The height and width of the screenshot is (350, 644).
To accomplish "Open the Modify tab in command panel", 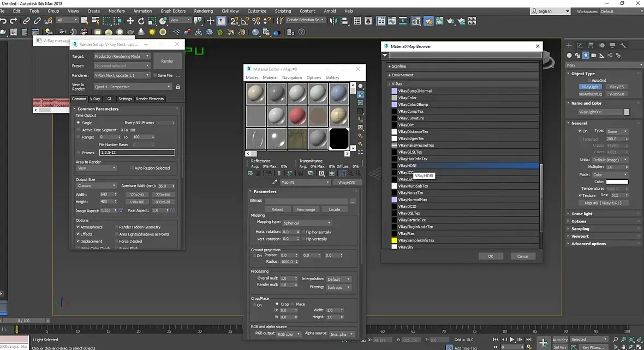I will pos(580,45).
